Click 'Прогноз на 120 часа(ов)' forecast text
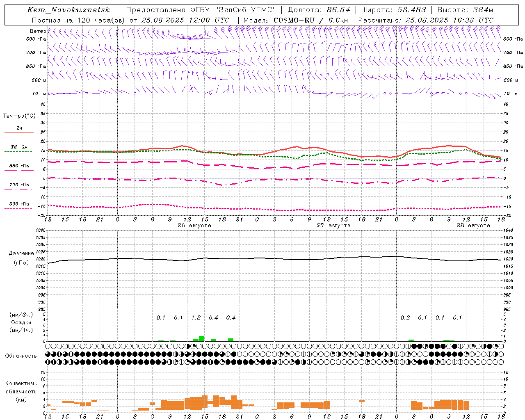This screenshot has height=420, width=525. [x=79, y=20]
